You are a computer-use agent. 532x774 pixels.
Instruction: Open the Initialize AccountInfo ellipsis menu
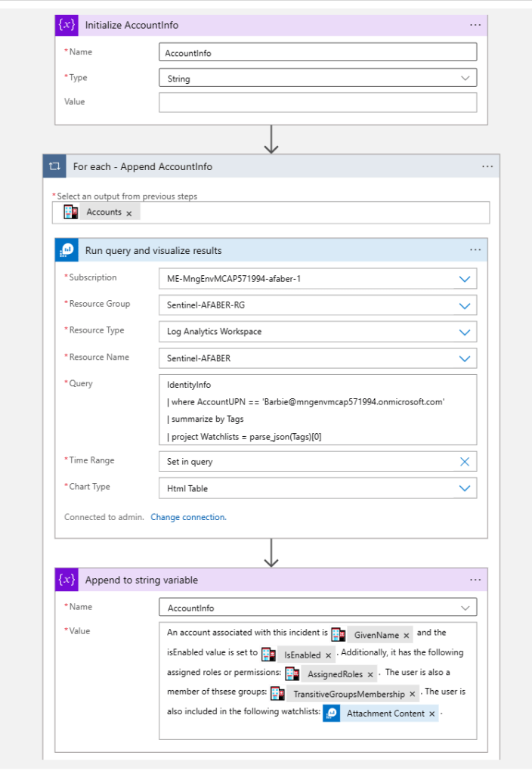point(475,25)
